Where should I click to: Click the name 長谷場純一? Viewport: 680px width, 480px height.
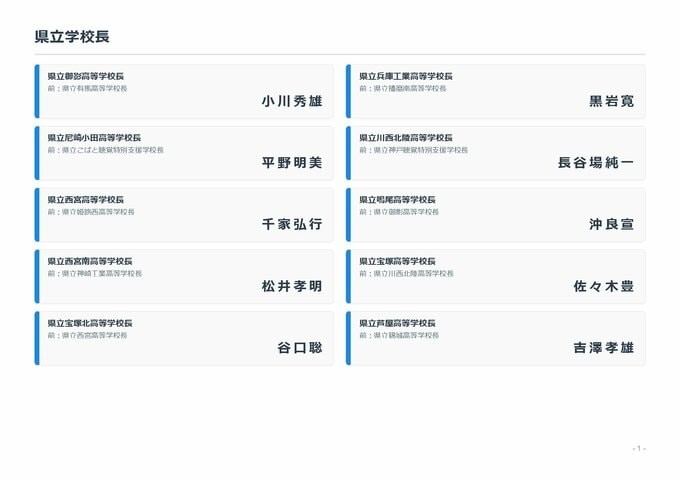tap(596, 163)
